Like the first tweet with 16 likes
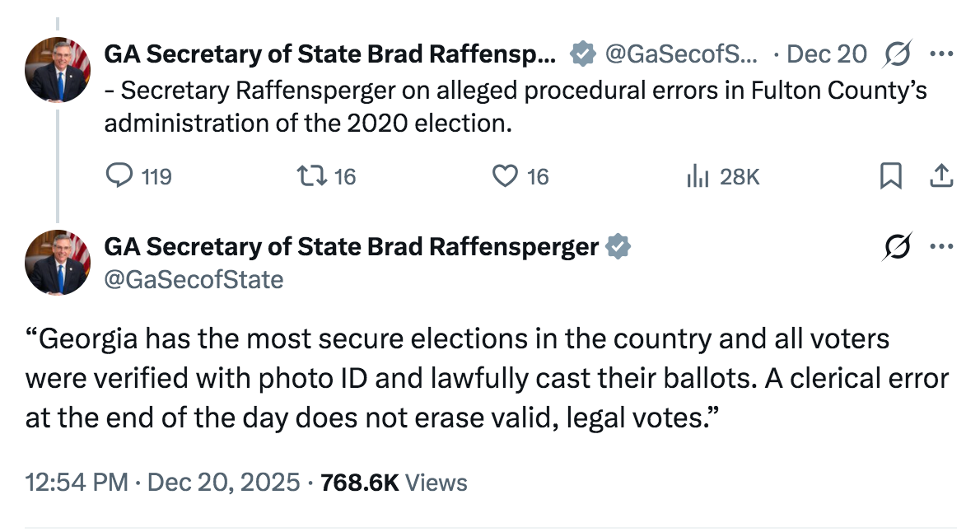980x532 pixels. coord(504,175)
